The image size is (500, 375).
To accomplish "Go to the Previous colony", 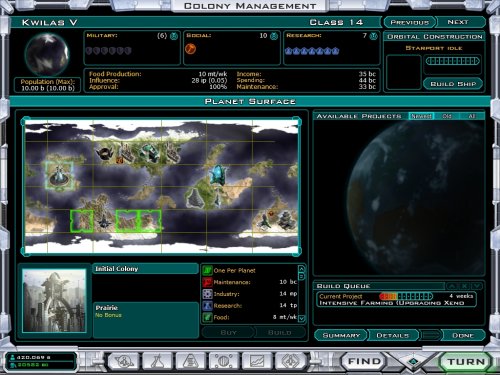I will 410,22.
